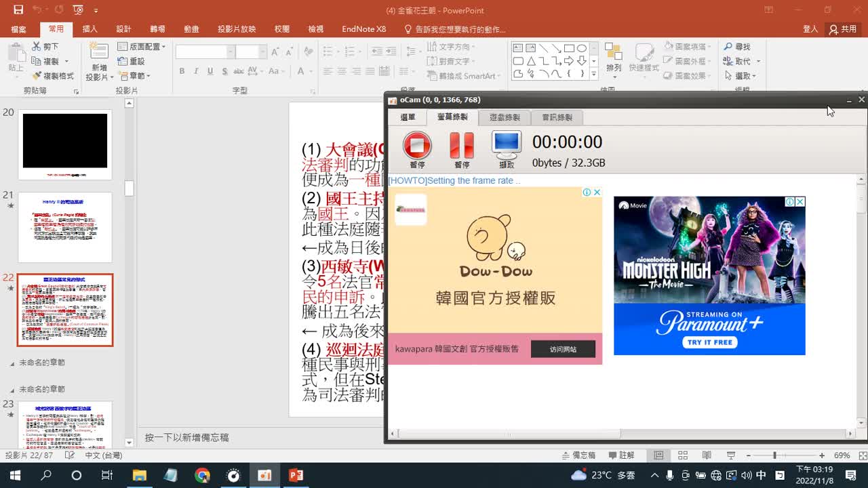
Task: Collapse the first 未命名的章節 section
Action: coord(12,364)
